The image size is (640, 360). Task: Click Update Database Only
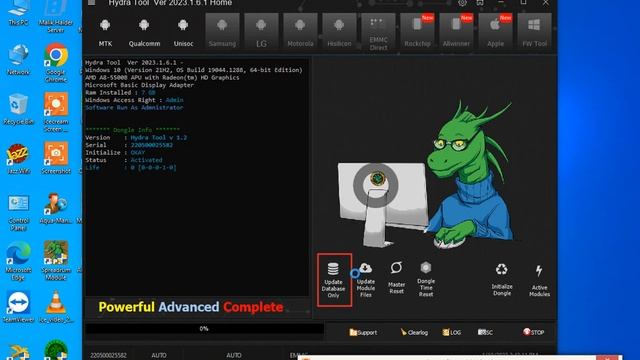pyautogui.click(x=333, y=280)
